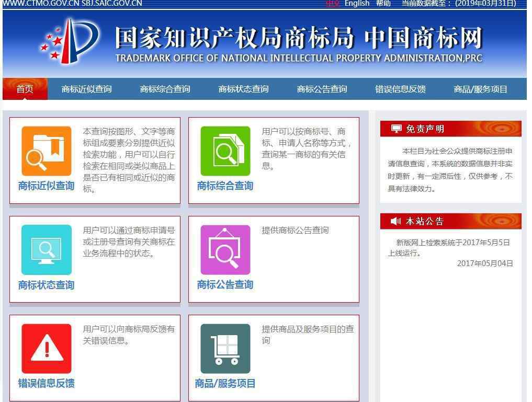Open 商品/服务项目 in the navigation bar

coord(480,89)
